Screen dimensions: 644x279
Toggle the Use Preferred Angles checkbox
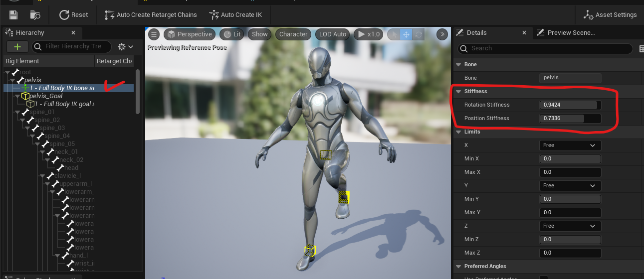tap(544, 277)
